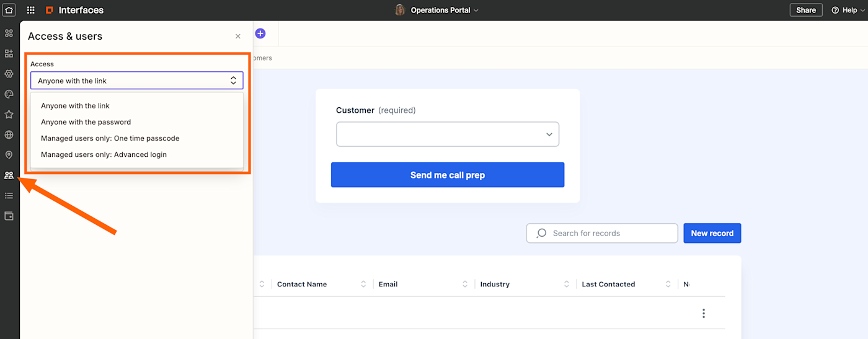Expand the Access dropdown selector
Screen dimensions: 868x339
tap(136, 81)
